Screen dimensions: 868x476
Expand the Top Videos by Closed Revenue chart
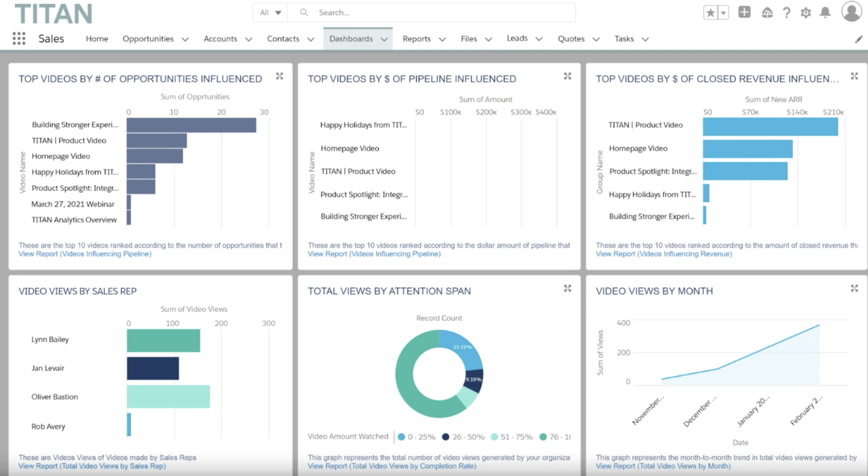pyautogui.click(x=854, y=76)
